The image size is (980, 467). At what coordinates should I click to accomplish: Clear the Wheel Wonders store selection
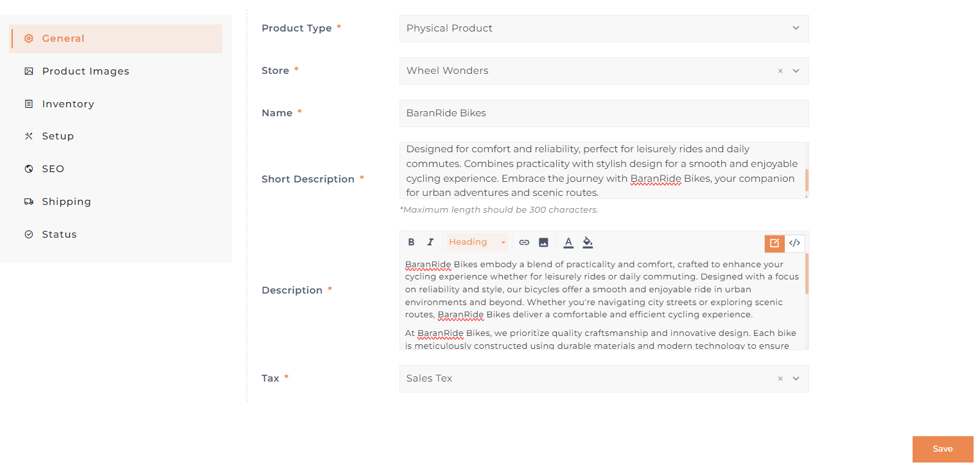780,71
